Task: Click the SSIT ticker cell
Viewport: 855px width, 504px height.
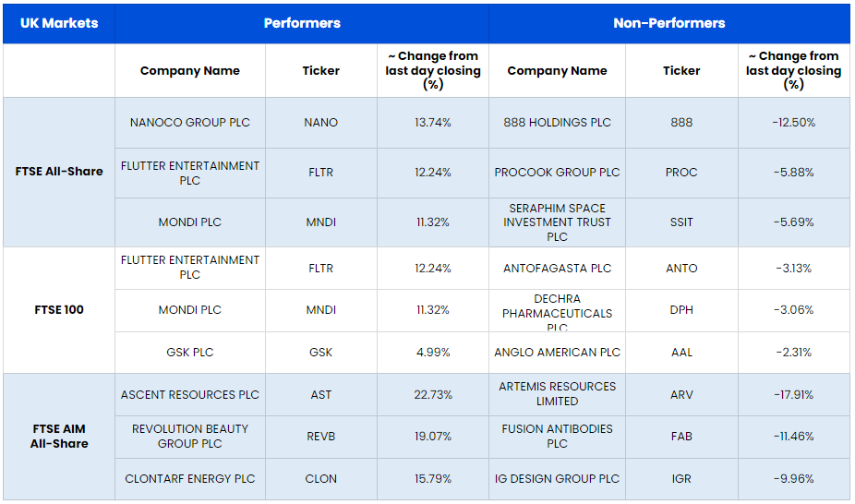Action: (x=681, y=222)
